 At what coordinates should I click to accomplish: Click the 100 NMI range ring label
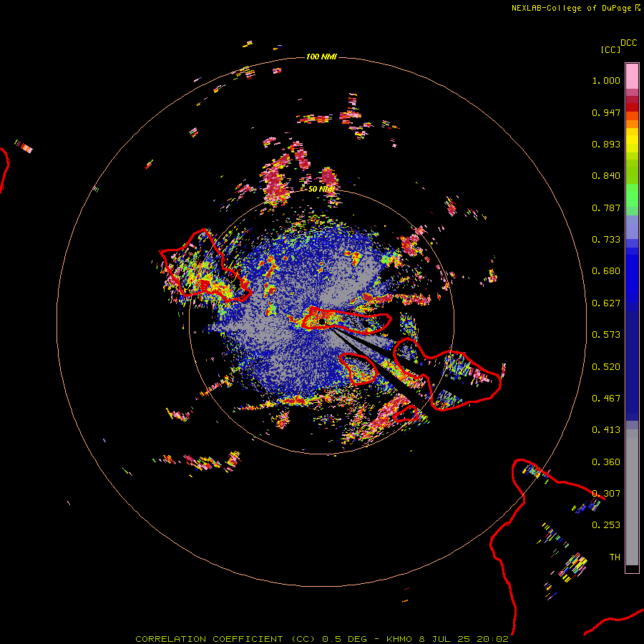pyautogui.click(x=321, y=57)
